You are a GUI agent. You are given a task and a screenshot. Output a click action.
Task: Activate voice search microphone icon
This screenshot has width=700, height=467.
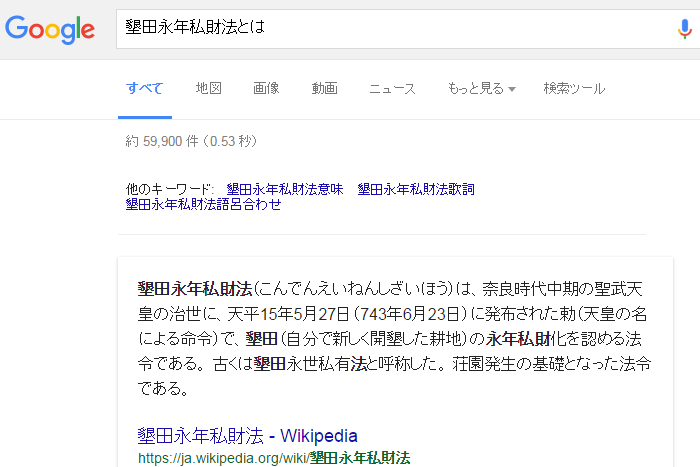pos(684,29)
